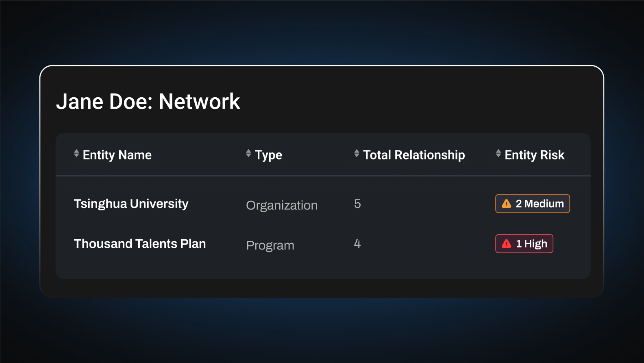644x363 pixels.
Task: Sort table by Type header label
Action: [x=268, y=155]
